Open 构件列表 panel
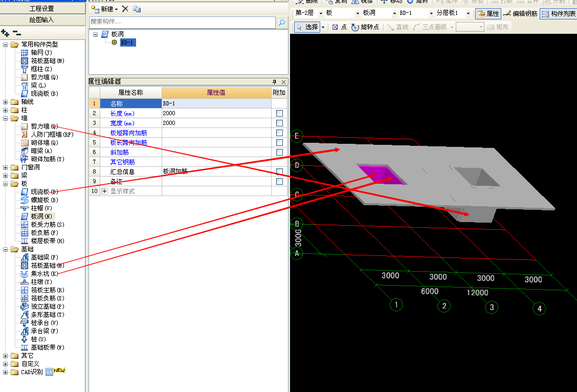Viewport: 577px width, 392px height. (x=558, y=14)
